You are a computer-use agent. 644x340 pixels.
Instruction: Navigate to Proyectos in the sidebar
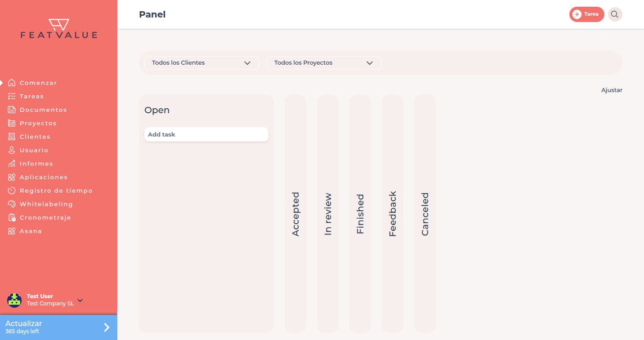click(x=38, y=123)
